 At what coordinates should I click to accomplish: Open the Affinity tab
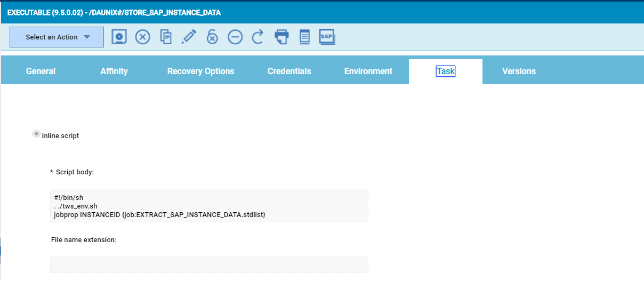tap(114, 71)
